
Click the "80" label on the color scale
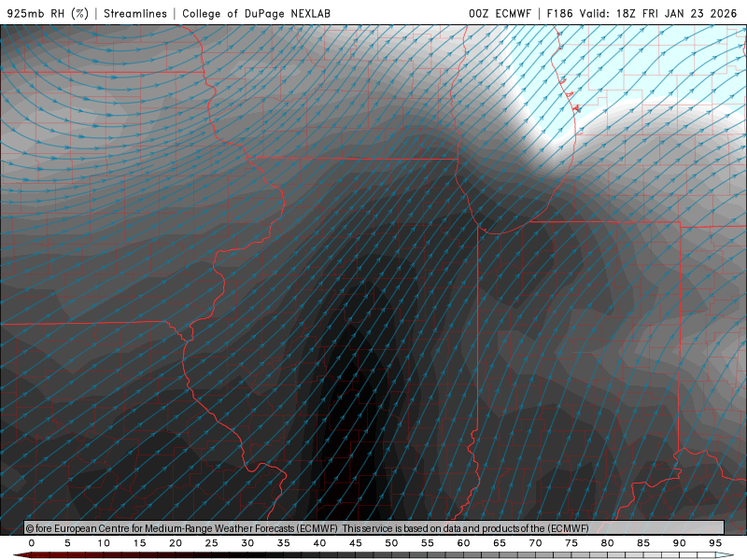608,543
